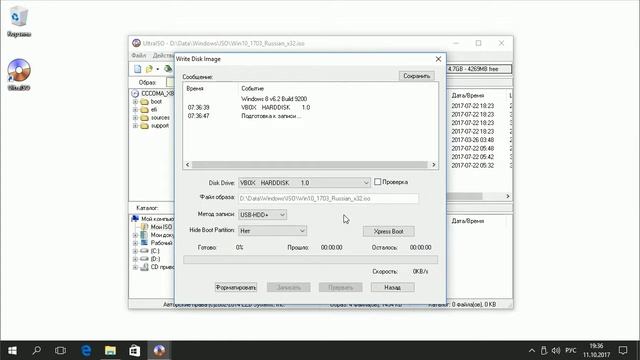This screenshot has height=360, width=640.
Task: Click the disc capacity bar 4.7GB
Action: pyautogui.click(x=479, y=69)
